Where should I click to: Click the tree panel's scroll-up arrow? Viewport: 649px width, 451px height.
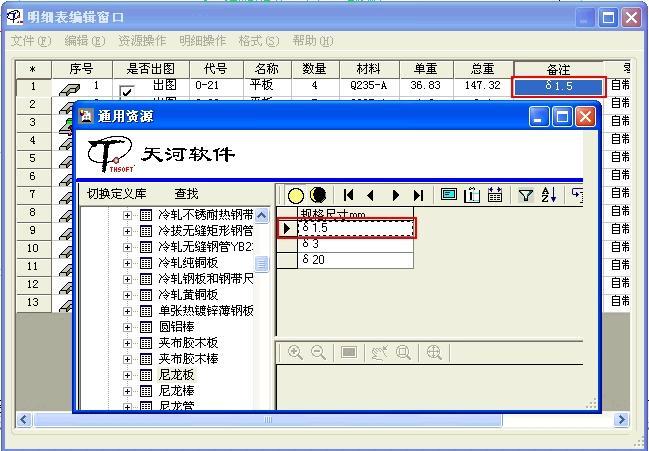[262, 216]
